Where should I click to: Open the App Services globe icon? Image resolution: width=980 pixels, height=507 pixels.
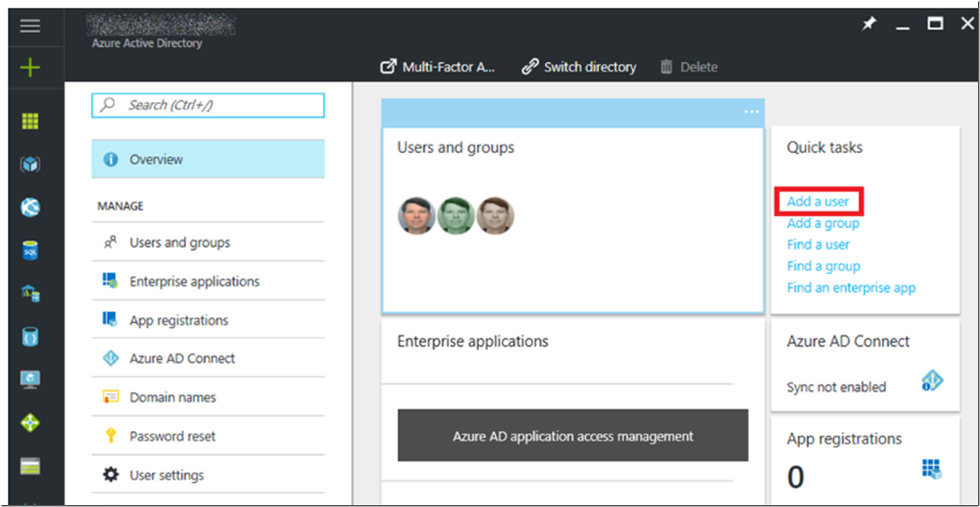30,207
